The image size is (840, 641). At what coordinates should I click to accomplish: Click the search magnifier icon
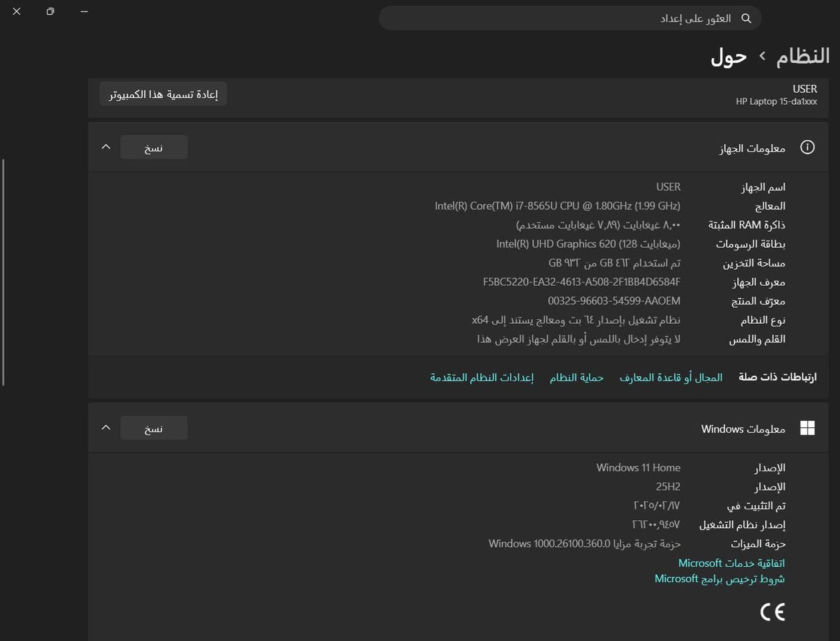coord(747,18)
